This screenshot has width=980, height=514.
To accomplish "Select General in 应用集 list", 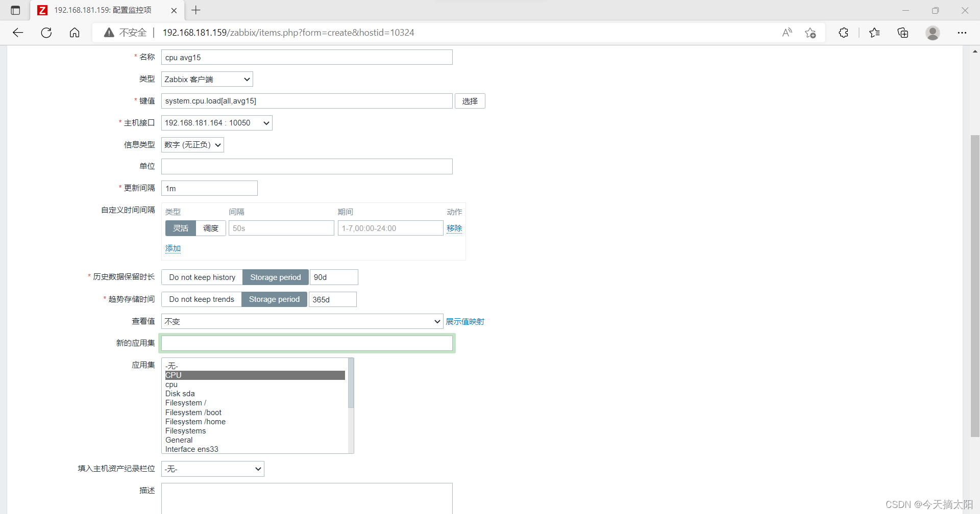I will [x=255, y=440].
